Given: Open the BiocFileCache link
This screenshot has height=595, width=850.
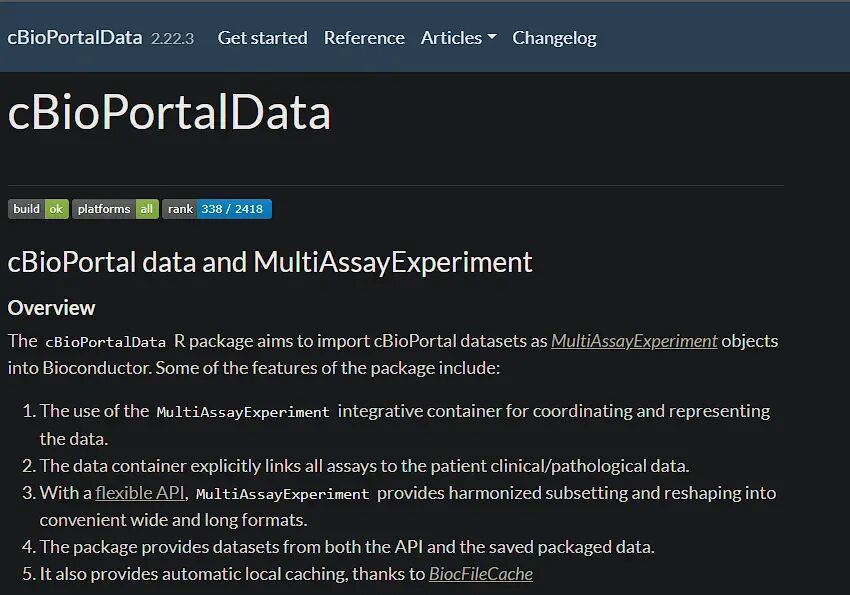Looking at the screenshot, I should click(481, 574).
